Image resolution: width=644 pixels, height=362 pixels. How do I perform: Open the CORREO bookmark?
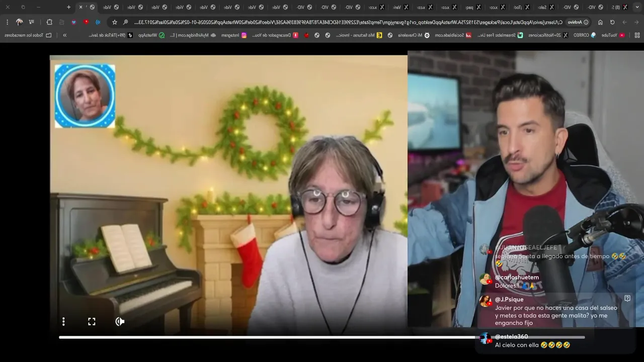tap(584, 35)
